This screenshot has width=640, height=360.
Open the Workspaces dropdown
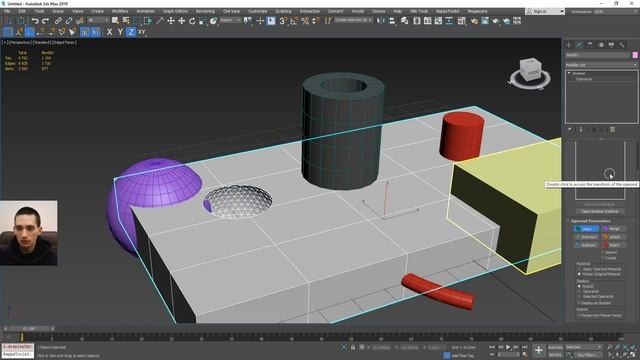pyautogui.click(x=616, y=11)
